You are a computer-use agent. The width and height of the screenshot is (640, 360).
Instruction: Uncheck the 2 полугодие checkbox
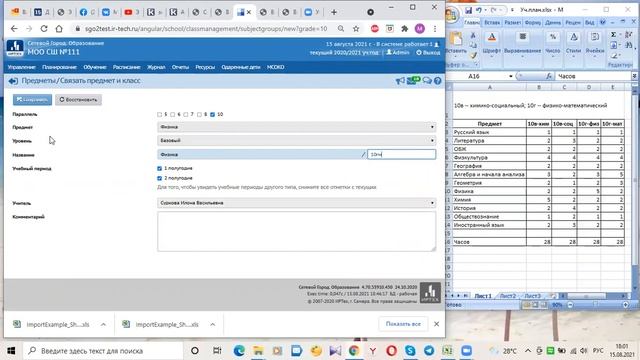tap(160, 178)
